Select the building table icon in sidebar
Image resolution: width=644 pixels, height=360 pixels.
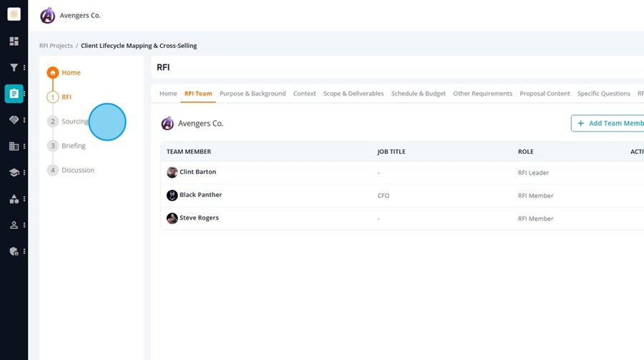pyautogui.click(x=14, y=146)
